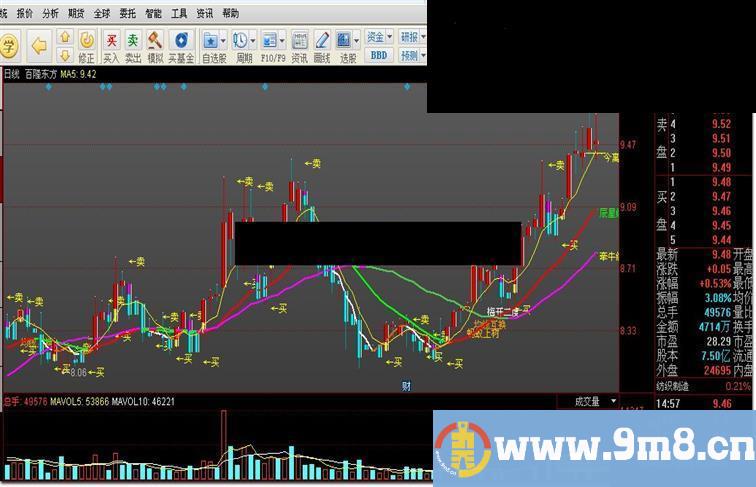The height and width of the screenshot is (487, 756).
Task: Click the 买入 (Buy) toolbar icon
Action: 111,44
